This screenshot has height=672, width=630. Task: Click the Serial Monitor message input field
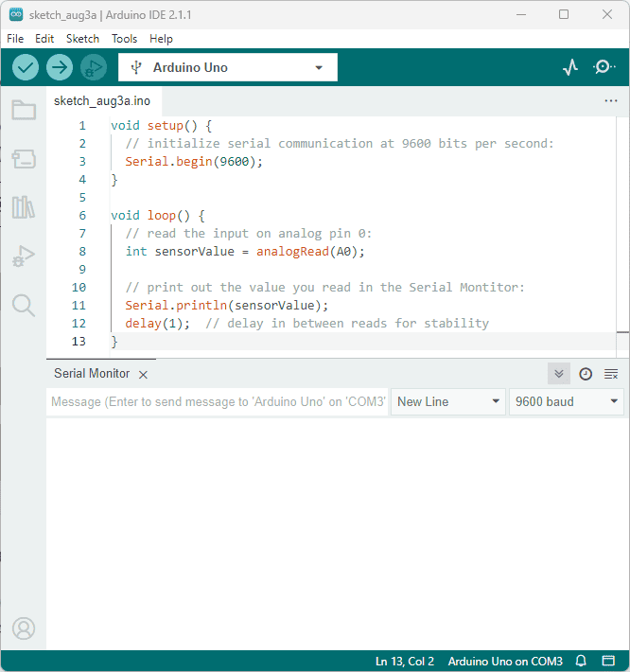(218, 401)
